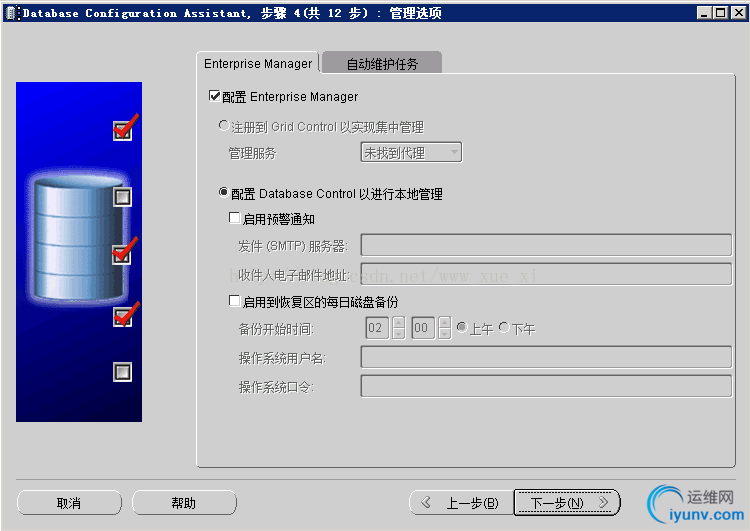This screenshot has height=531, width=750.
Task: Click the backup minute field showing 00
Action: (x=423, y=328)
